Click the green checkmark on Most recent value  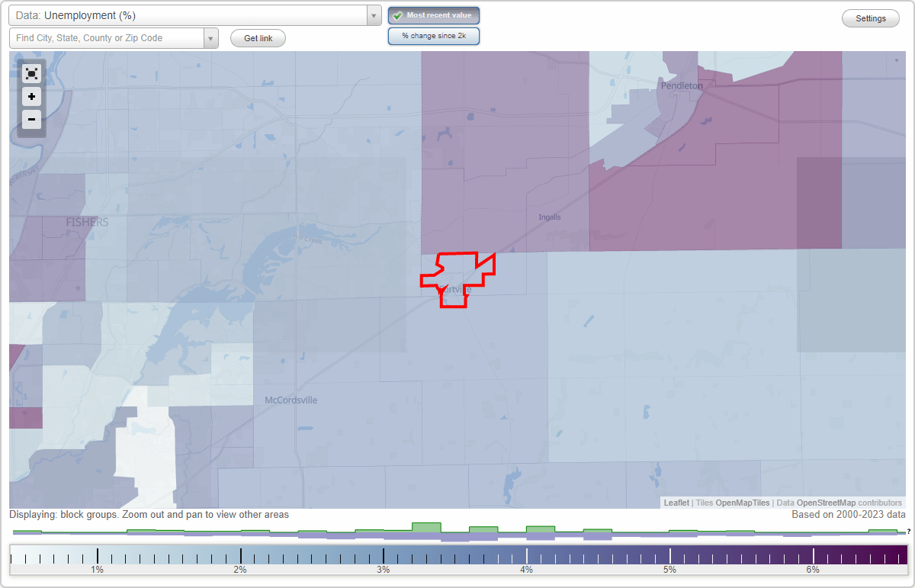coord(399,15)
